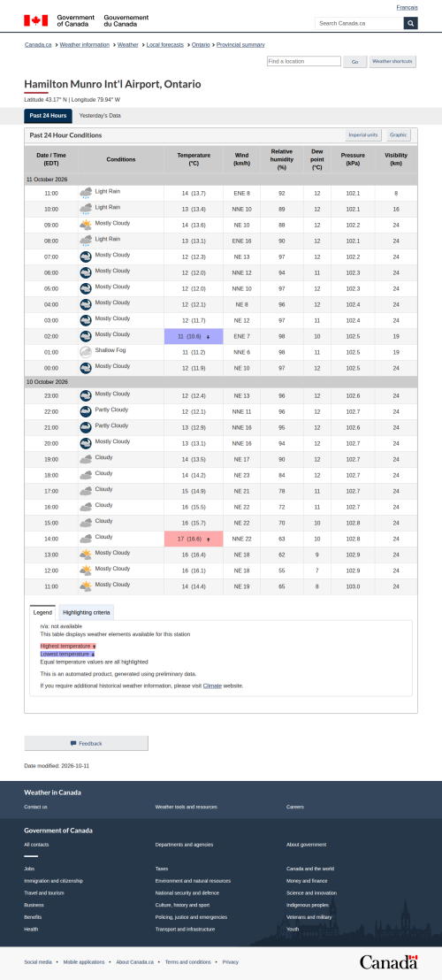The width and height of the screenshot is (442, 980).
Task: Click the Canadian flag Government of Canada logo
Action: [86, 20]
